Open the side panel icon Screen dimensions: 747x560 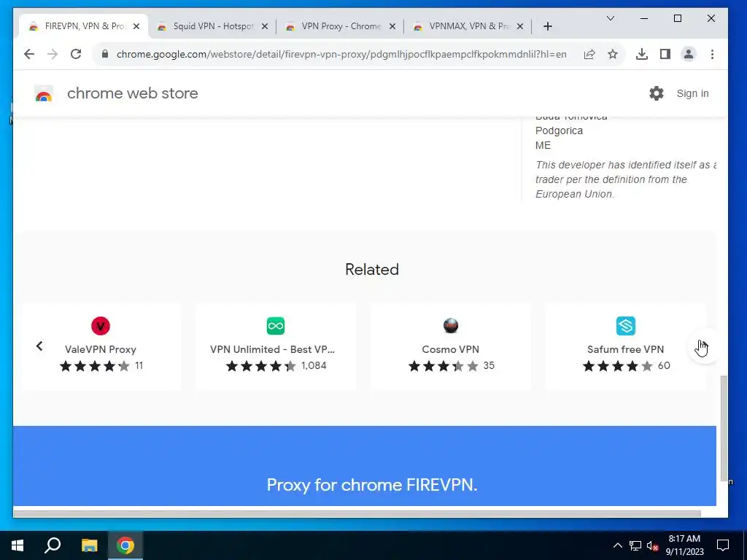click(665, 54)
